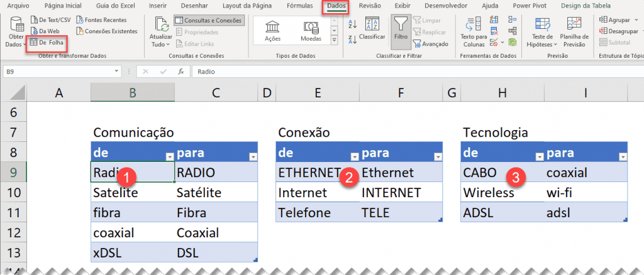Screen dimensions: 644x275
Task: Open filter dropdown of Tecnologia 'para' column
Action: click(623, 157)
